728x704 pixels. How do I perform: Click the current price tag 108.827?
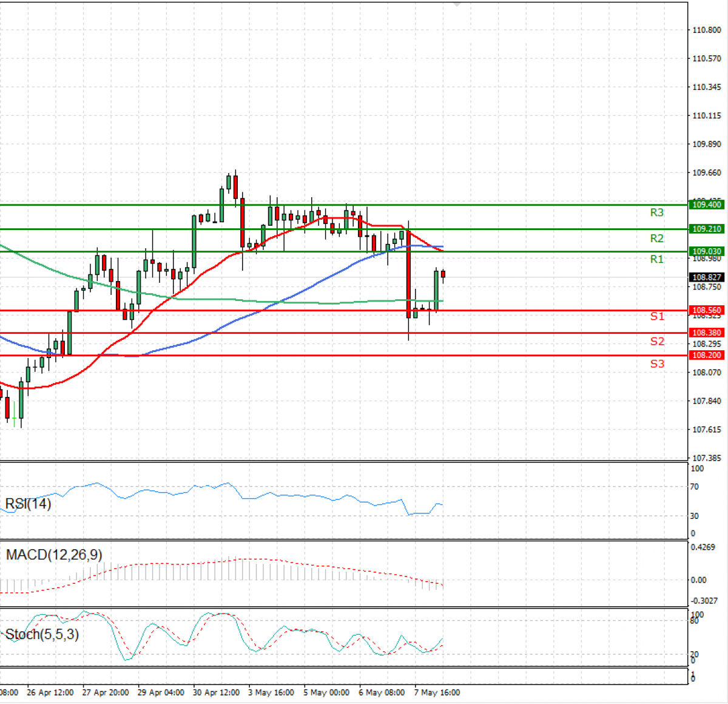tap(707, 277)
